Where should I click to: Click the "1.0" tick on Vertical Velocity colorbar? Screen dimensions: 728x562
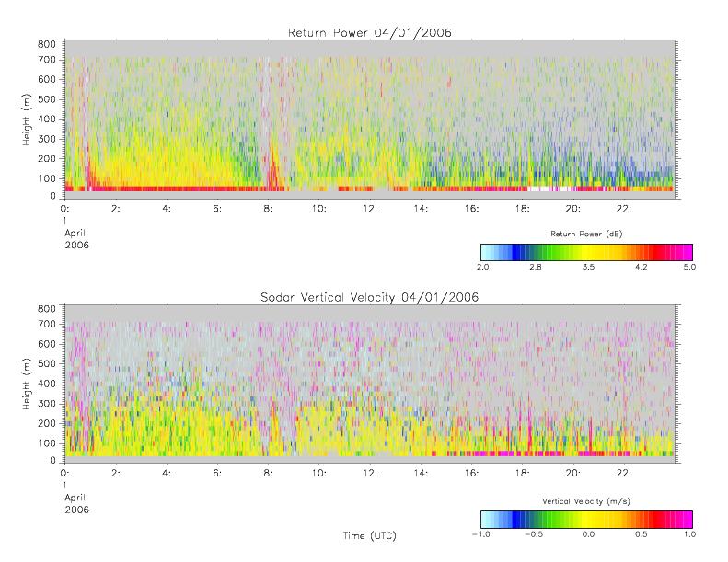[689, 534]
